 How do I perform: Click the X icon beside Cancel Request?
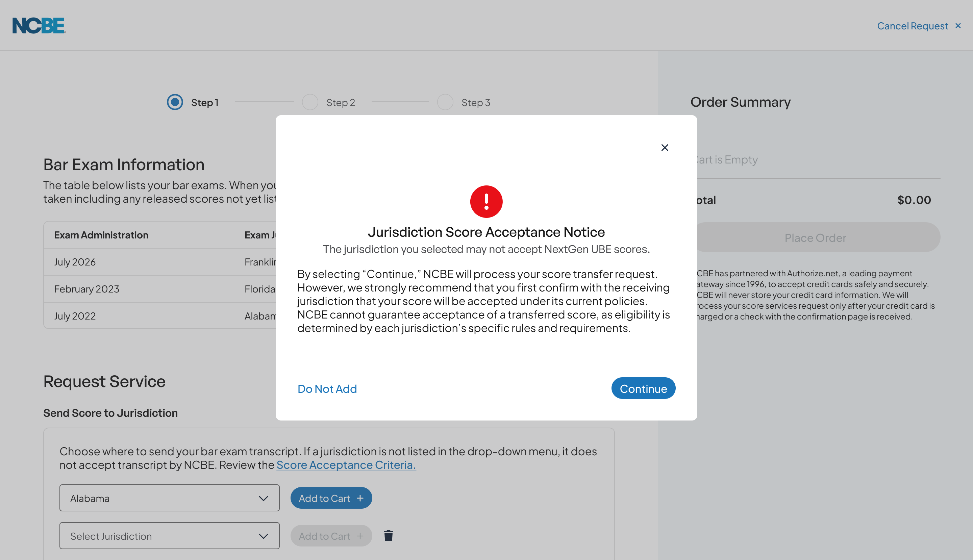[x=958, y=26]
